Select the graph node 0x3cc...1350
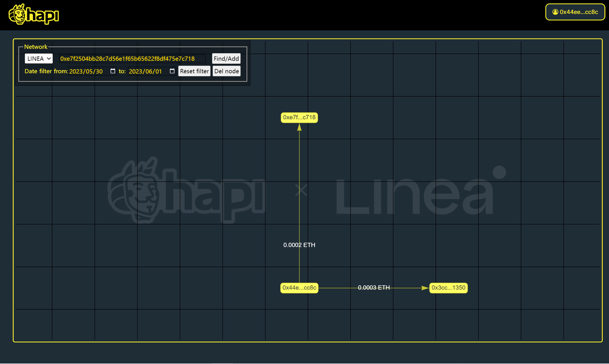The image size is (609, 364). coord(448,288)
